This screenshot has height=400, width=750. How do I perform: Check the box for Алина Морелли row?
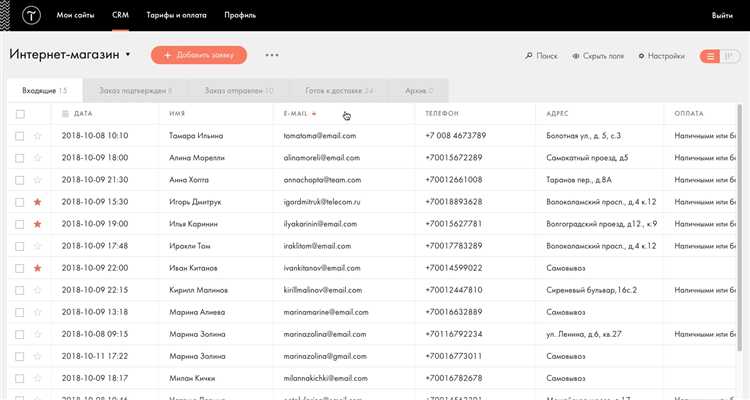click(20, 158)
